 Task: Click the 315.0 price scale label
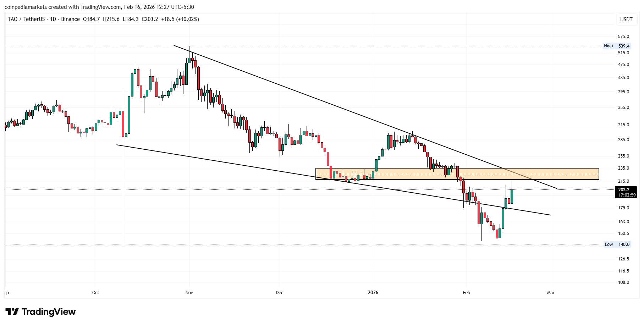click(623, 125)
